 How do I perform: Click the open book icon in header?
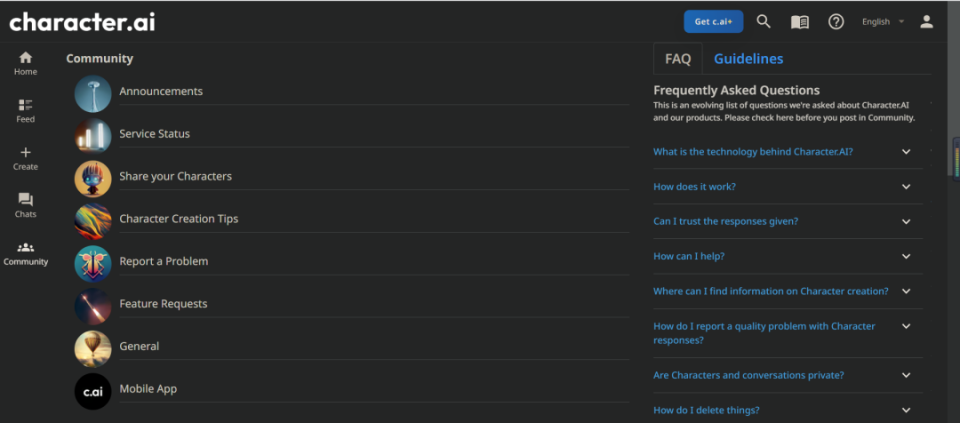(x=800, y=22)
